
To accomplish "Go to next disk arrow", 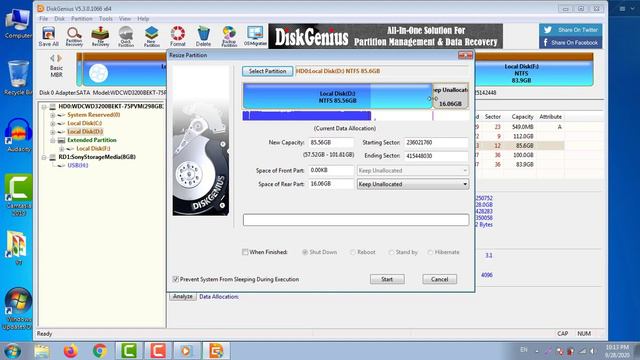I will (x=60, y=58).
